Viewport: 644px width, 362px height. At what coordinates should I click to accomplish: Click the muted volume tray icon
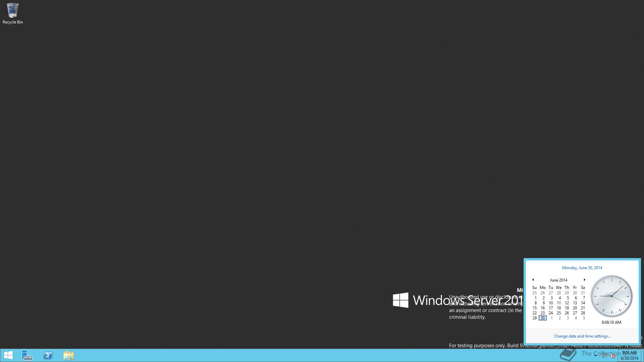(612, 355)
